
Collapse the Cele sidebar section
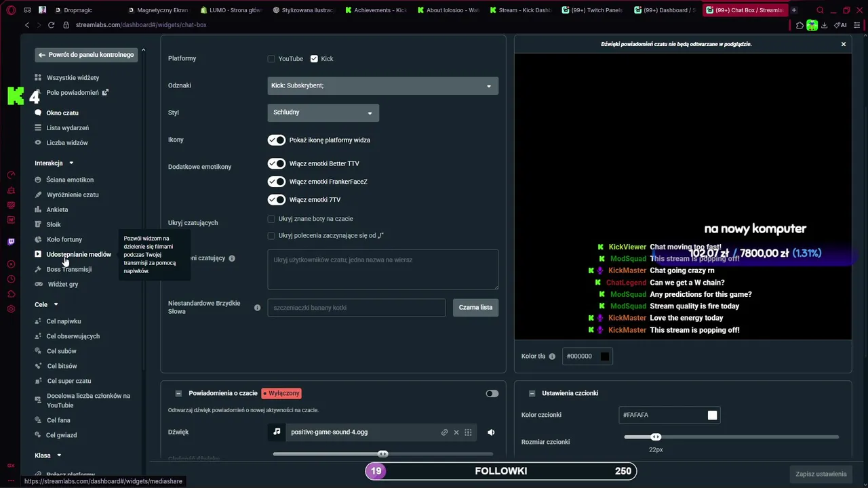(x=56, y=305)
